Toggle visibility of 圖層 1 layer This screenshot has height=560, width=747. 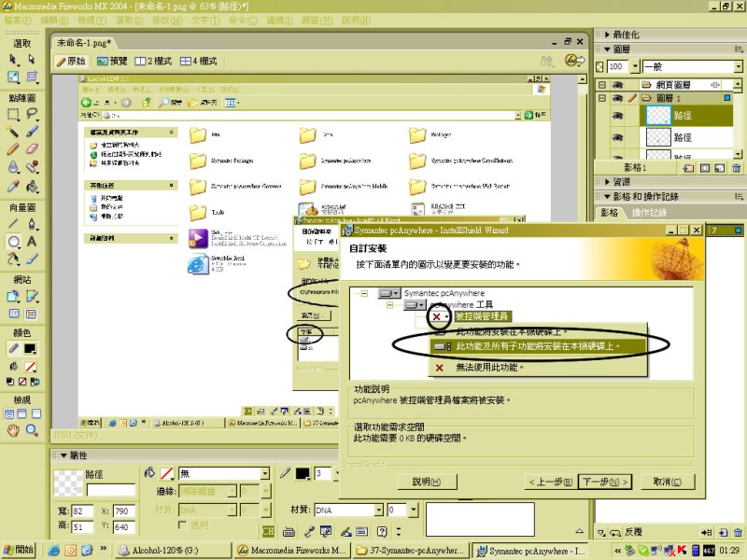point(617,99)
